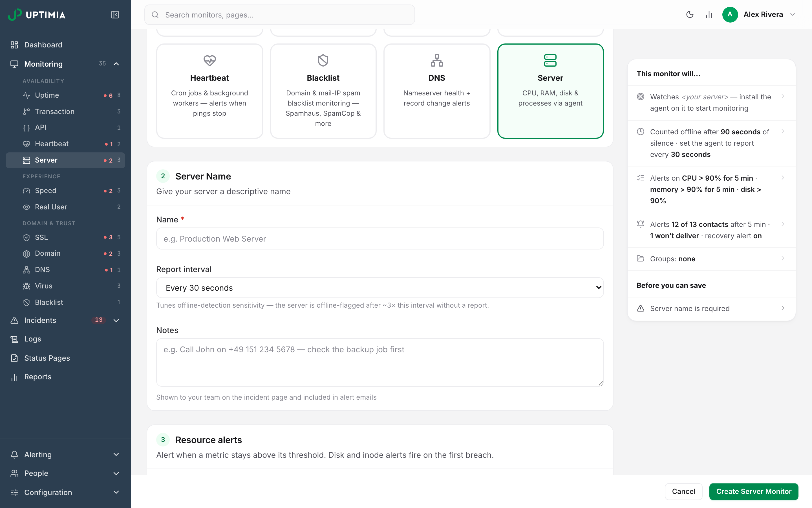This screenshot has height=508, width=812.
Task: Open Reports in the sidebar
Action: [x=65, y=377]
